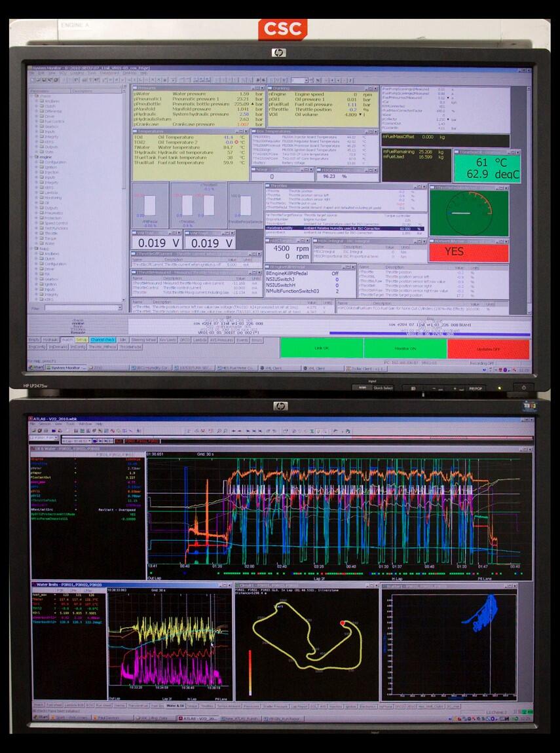The image size is (560, 753).
Task: Expand the Speed Control folder
Action: tap(37, 223)
